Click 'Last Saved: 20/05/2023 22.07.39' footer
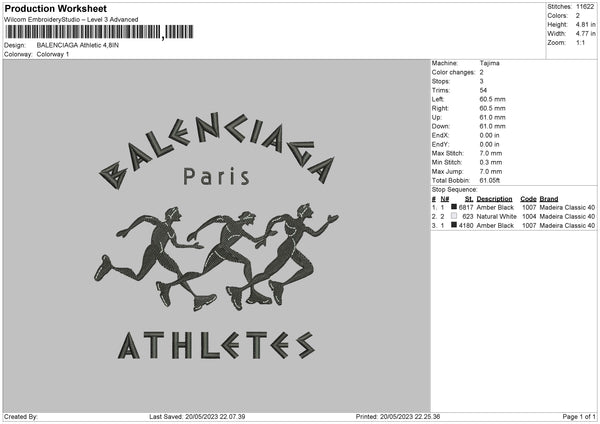The image size is (600, 424). (x=197, y=417)
